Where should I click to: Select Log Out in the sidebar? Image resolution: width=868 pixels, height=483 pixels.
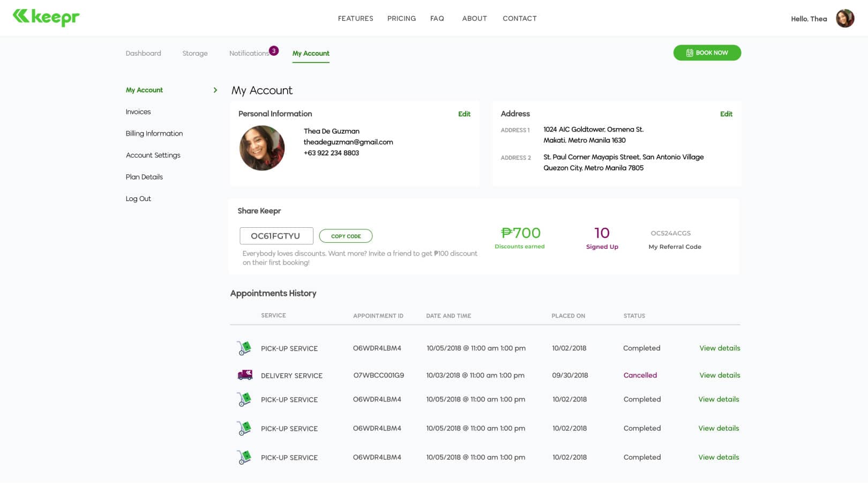138,199
